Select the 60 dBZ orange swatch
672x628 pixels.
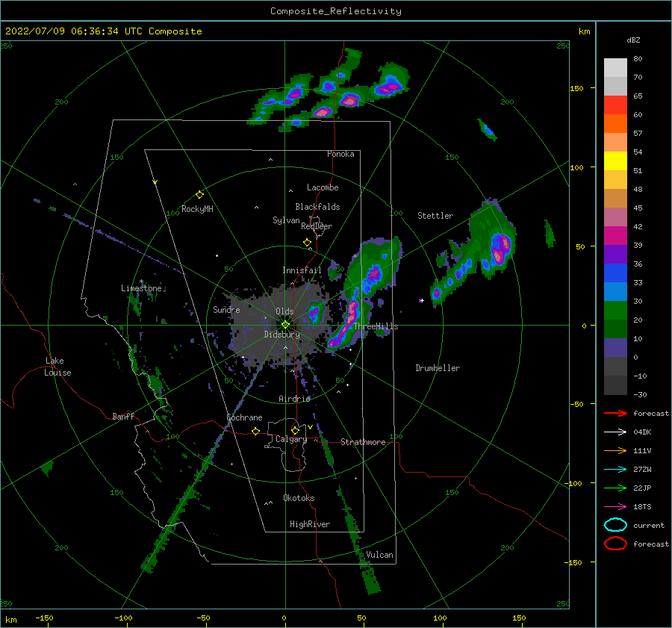[615, 123]
